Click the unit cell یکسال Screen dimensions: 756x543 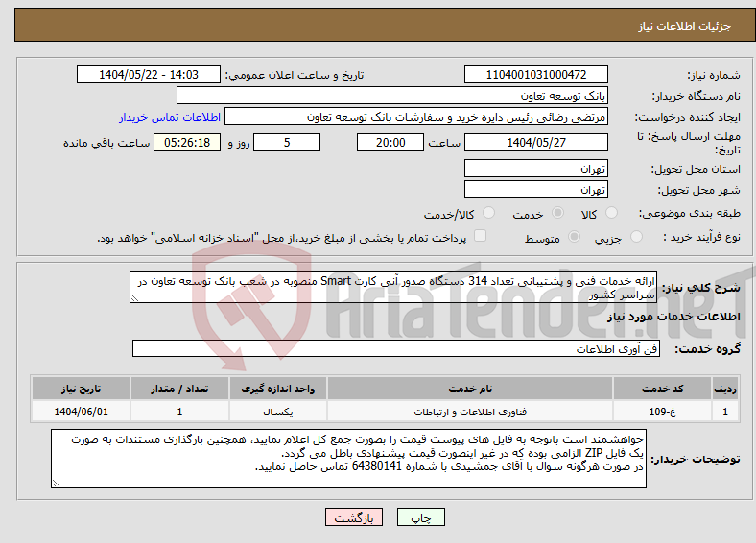[278, 412]
